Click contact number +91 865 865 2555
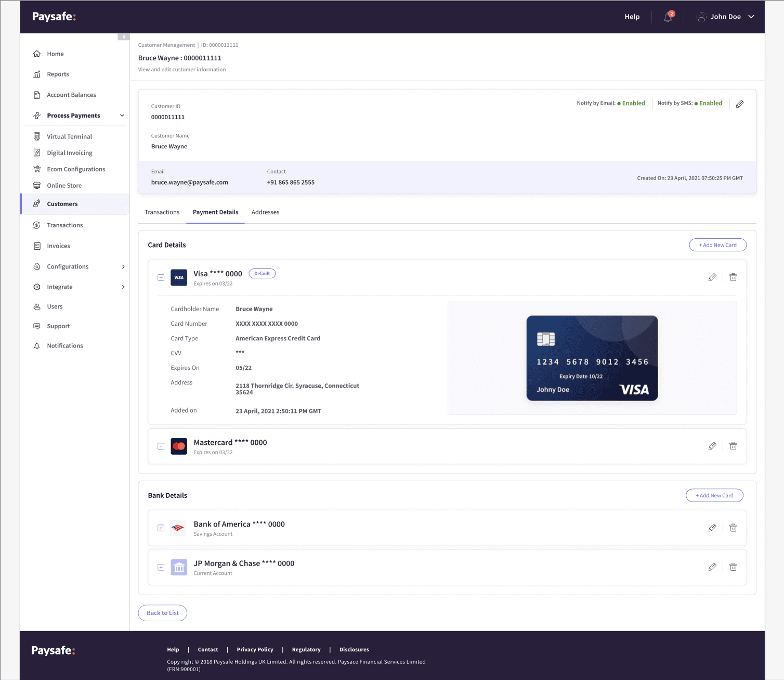Screen dimensions: 784x680 291,183
